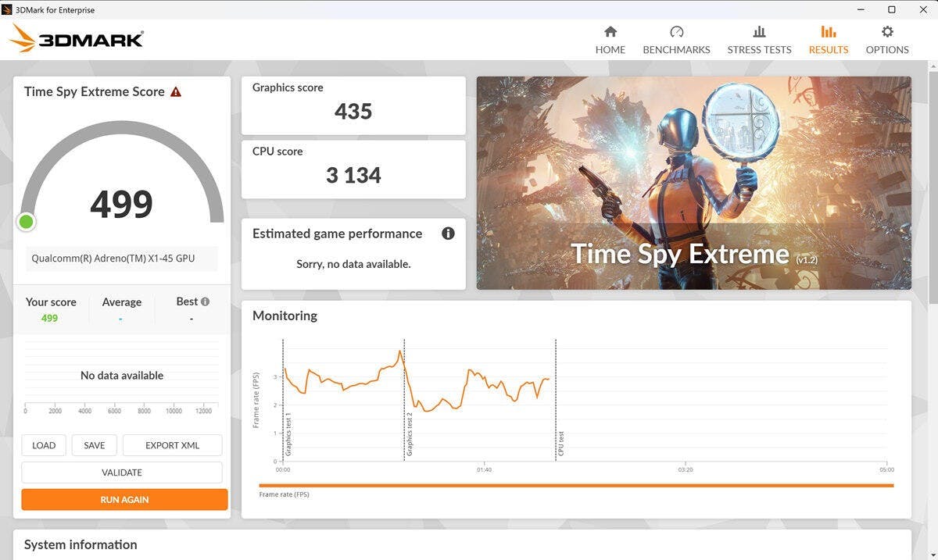938x560 pixels.
Task: Click the vertical scrollbar on right
Action: (x=933, y=187)
